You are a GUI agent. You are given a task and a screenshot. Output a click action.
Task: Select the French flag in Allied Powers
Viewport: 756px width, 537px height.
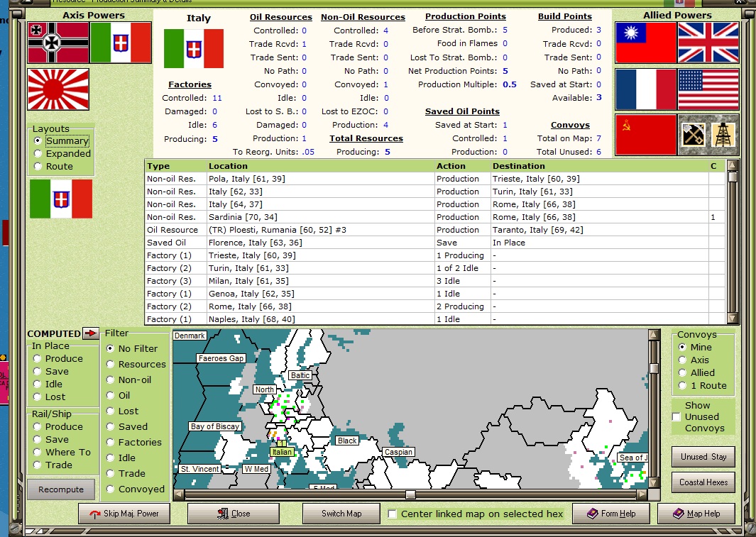click(646, 89)
